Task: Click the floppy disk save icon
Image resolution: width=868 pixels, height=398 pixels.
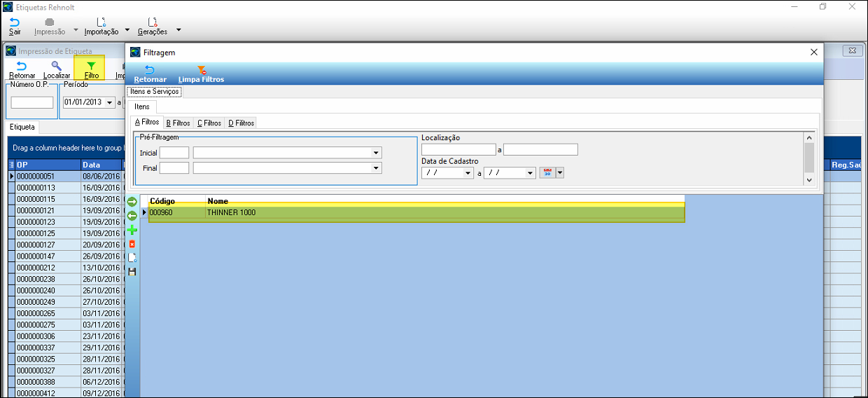Action: (x=132, y=271)
